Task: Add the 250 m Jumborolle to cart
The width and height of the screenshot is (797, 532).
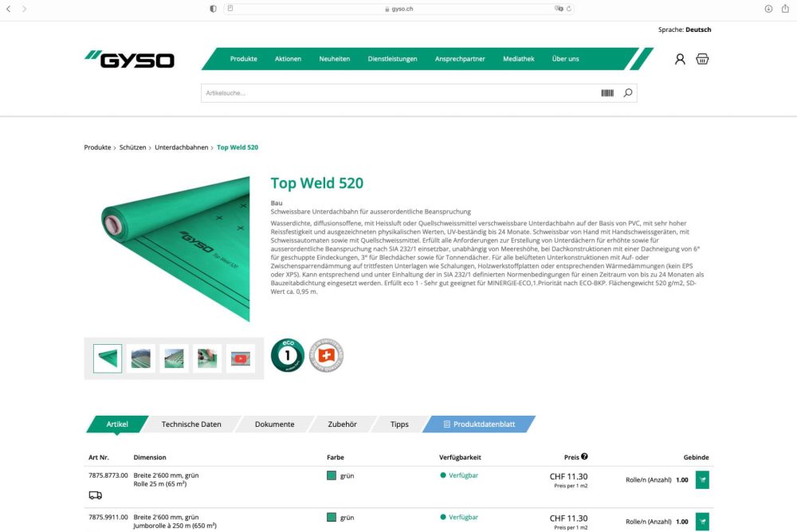Action: click(x=702, y=522)
